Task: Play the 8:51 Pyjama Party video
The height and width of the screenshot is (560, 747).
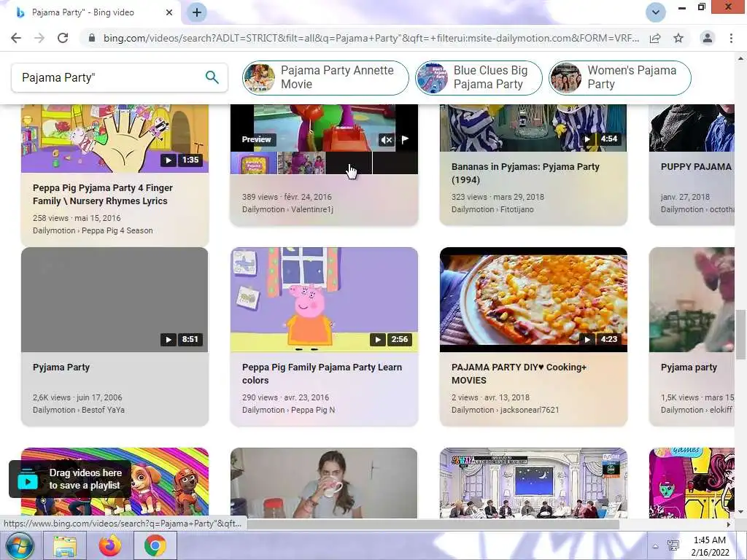Action: click(168, 340)
